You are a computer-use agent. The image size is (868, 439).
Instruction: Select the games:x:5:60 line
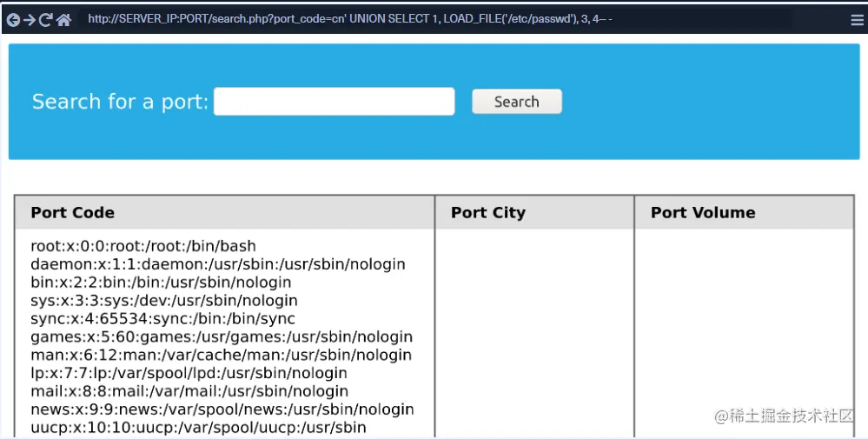222,336
